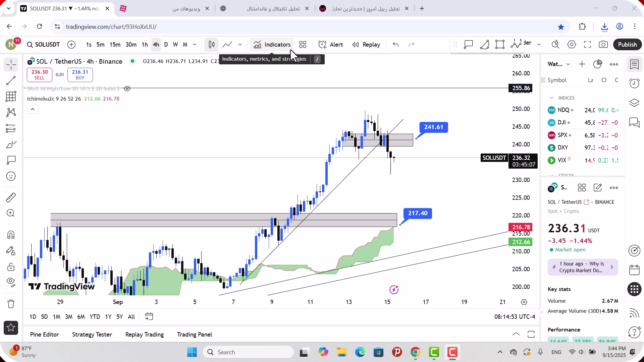The height and width of the screenshot is (362, 644).
Task: Click the taskbar Search box
Action: tap(249, 352)
